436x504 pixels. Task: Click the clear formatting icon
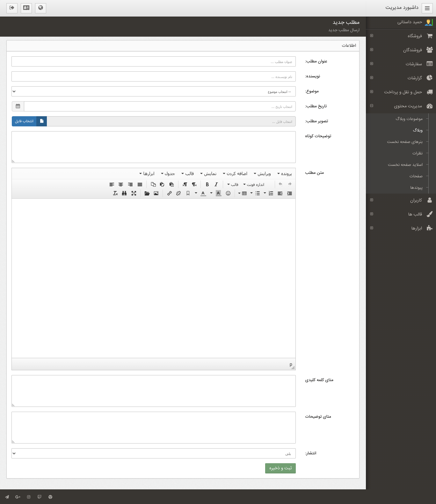(115, 193)
